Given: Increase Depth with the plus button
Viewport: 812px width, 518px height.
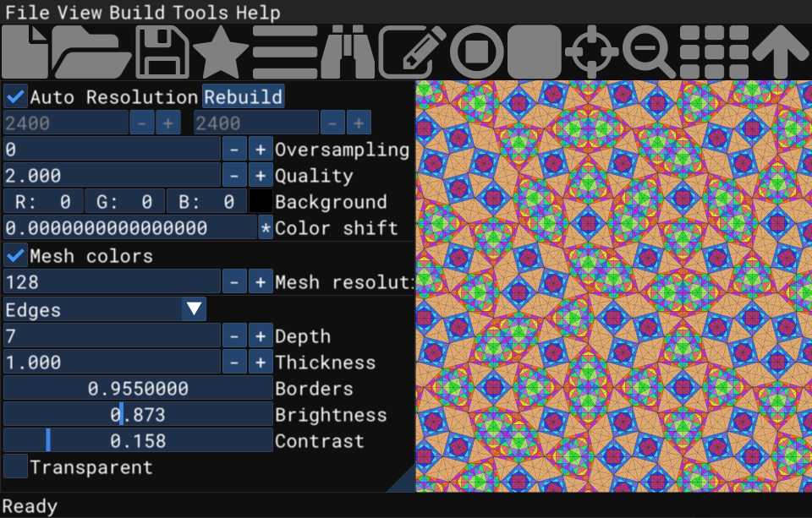Looking at the screenshot, I should [261, 336].
